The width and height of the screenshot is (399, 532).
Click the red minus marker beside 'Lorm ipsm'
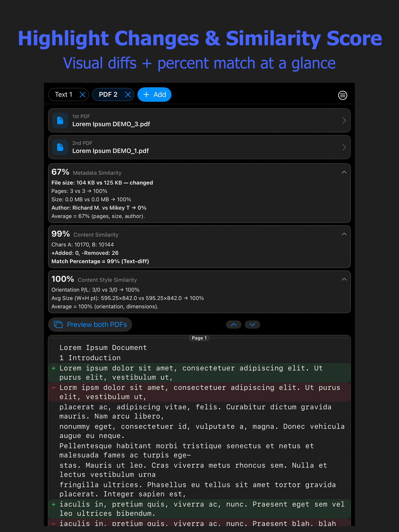[x=54, y=388]
